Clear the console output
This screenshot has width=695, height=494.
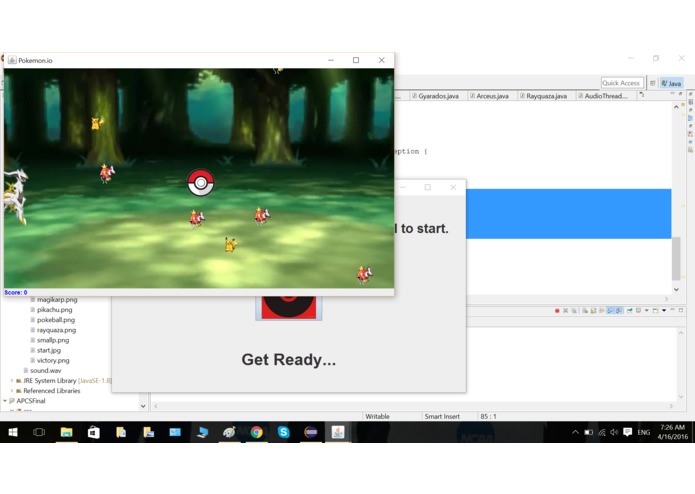click(x=585, y=311)
